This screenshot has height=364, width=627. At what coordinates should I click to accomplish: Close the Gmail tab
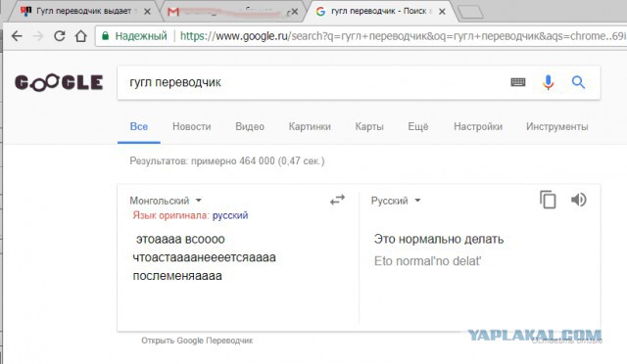(x=295, y=12)
